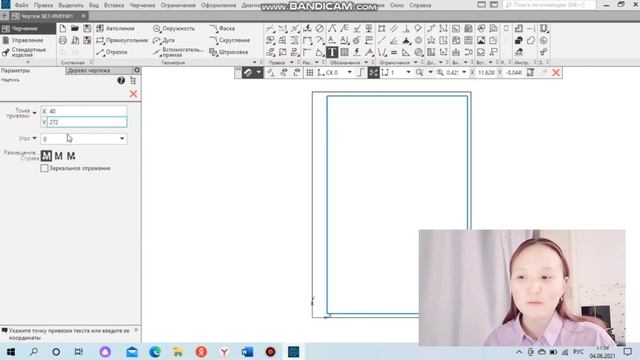
Task: Apply the Фаска chamfer tool
Action: 222,29
